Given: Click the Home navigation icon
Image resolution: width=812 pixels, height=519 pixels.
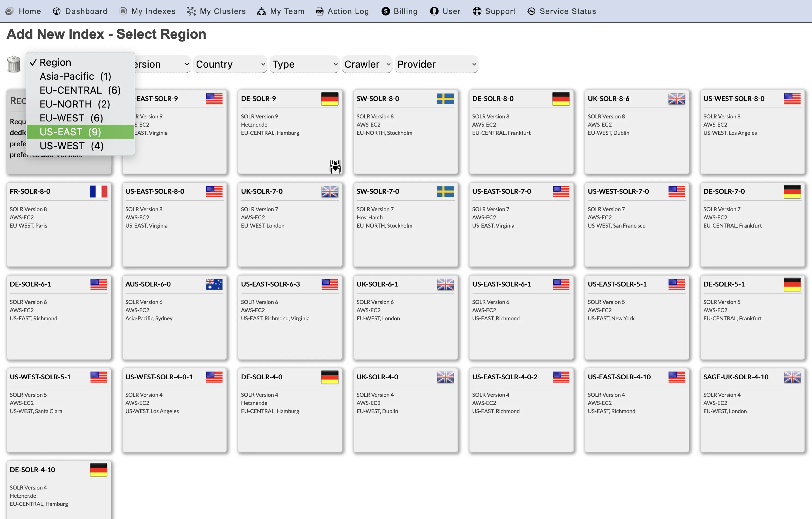Looking at the screenshot, I should 10,11.
